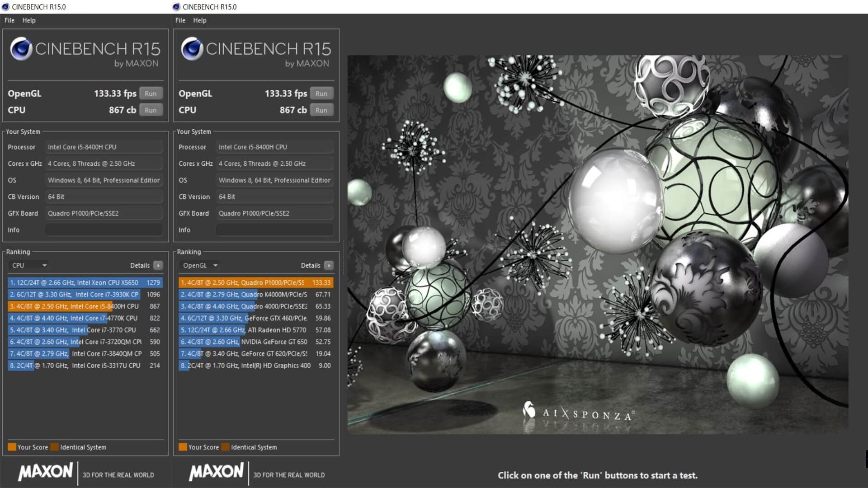The image size is (868, 488).
Task: Select the ATI Radeon HD 5770 ranking row
Action: pos(256,330)
